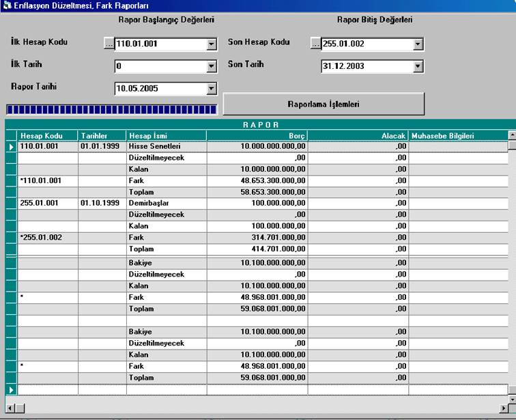Click browse button beside İlk Hesap Kodu
Screen dimensions: 516x420
(x=109, y=44)
